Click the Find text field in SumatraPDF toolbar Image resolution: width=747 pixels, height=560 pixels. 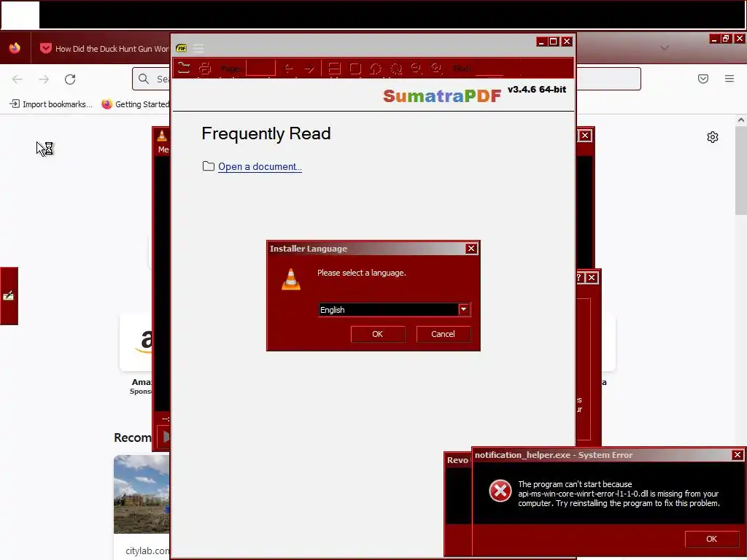[x=489, y=69]
